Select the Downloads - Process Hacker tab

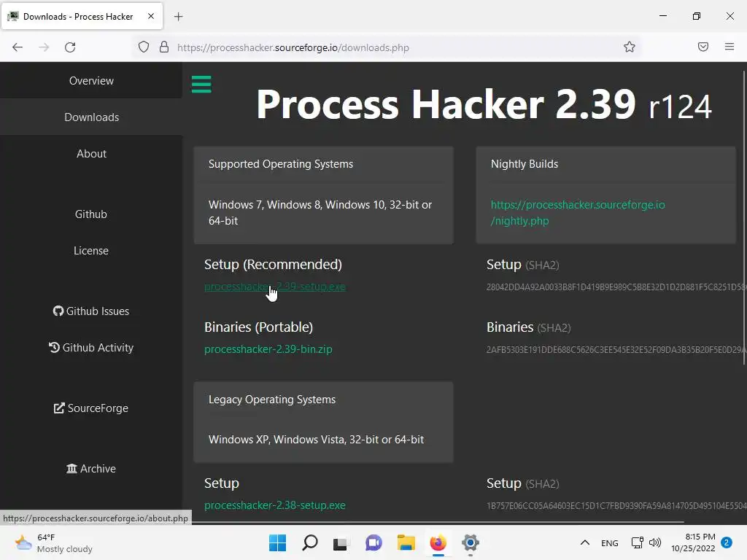(82, 16)
